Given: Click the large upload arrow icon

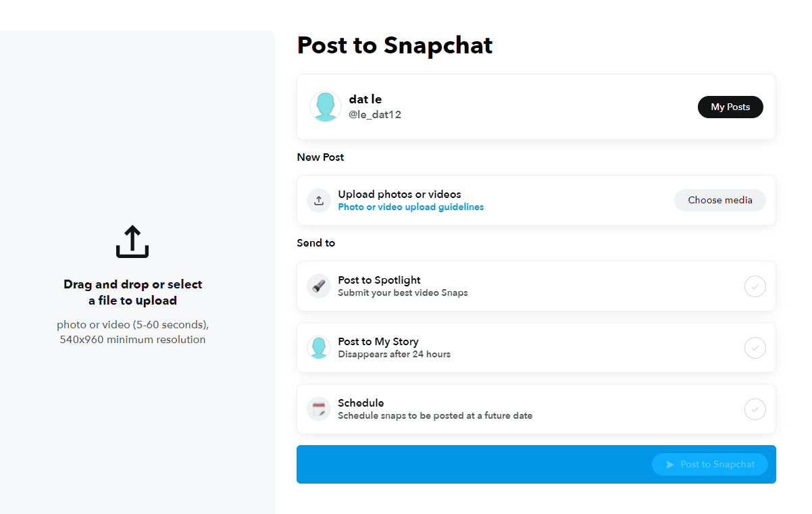Looking at the screenshot, I should pos(132,242).
